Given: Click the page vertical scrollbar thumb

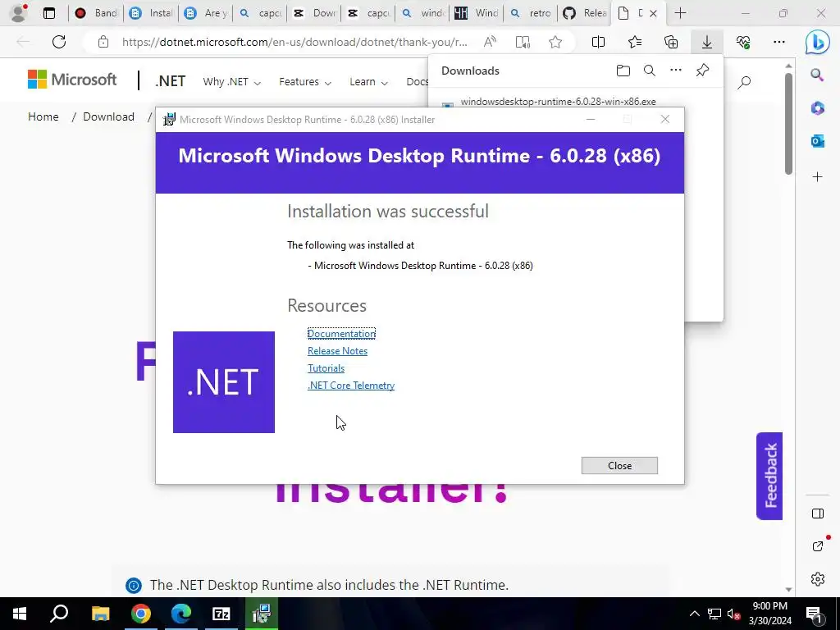Looking at the screenshot, I should (788, 123).
